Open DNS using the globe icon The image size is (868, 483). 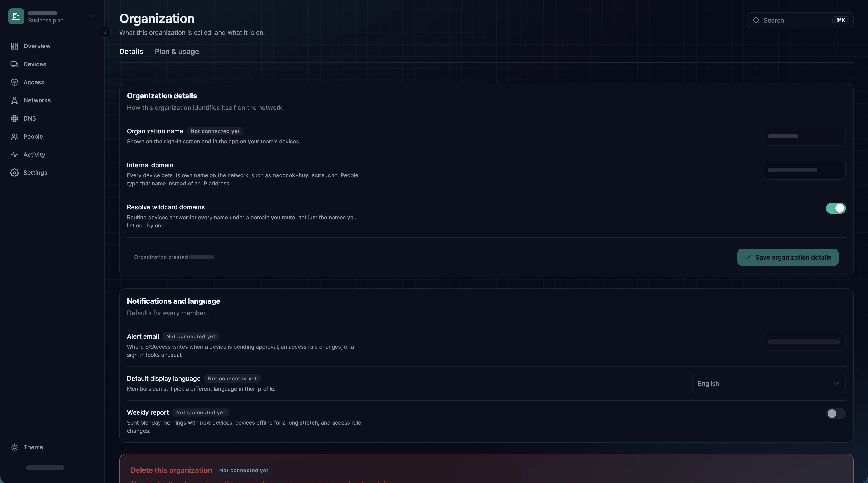pos(14,118)
